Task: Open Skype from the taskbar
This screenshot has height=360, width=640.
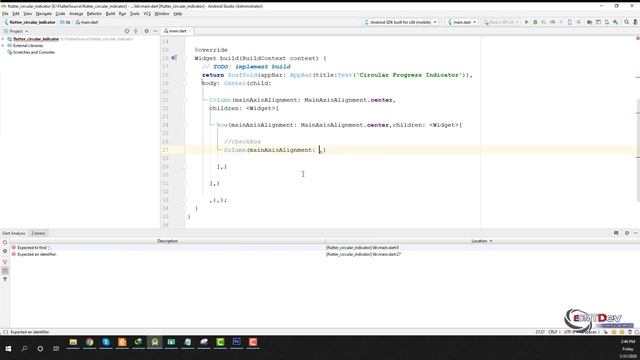Action: click(106, 342)
